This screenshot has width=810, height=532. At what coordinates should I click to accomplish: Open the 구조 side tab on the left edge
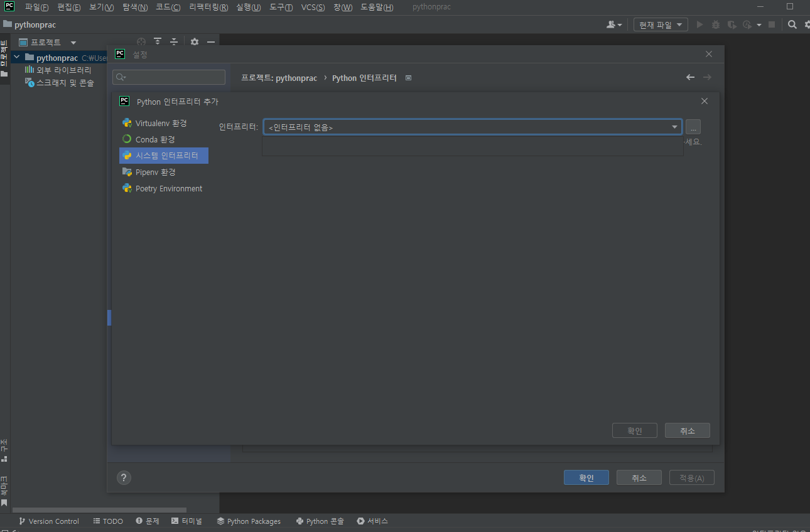pyautogui.click(x=4, y=450)
